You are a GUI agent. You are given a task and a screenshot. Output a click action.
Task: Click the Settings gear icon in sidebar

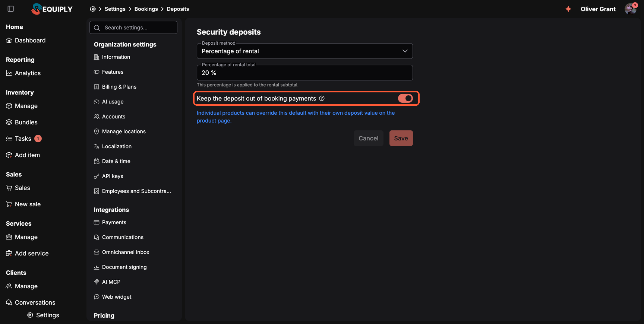tap(30, 315)
